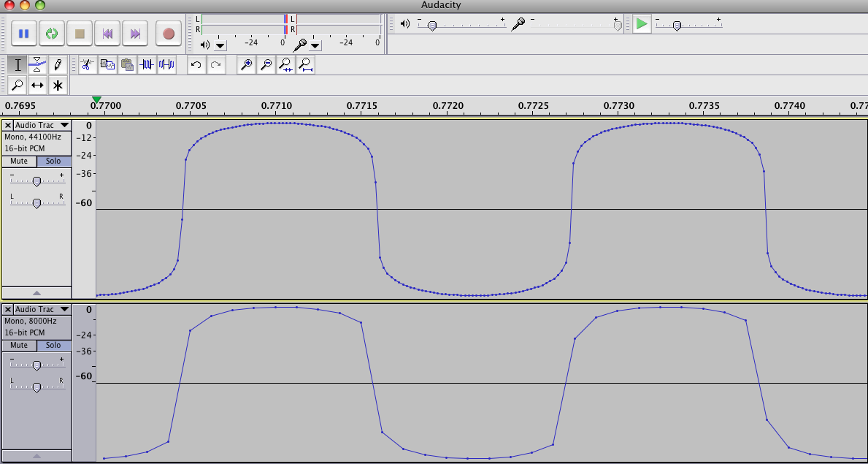The height and width of the screenshot is (464, 868).
Task: Choose the Time Shift tool
Action: 37,85
